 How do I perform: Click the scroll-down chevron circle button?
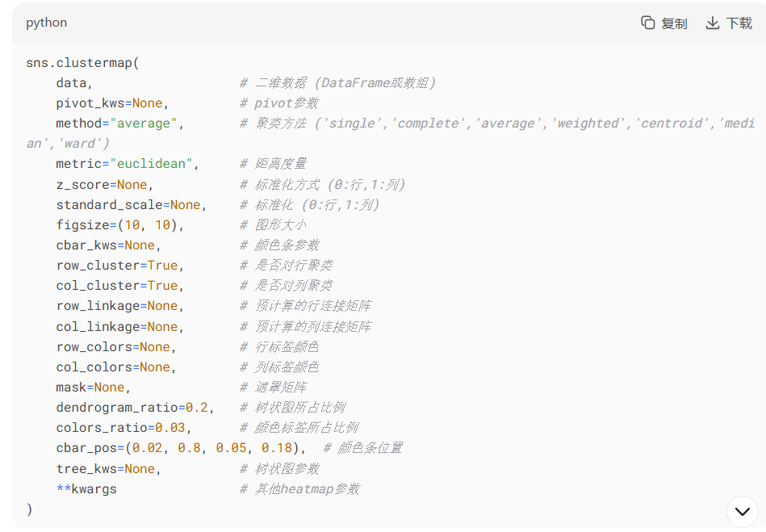tap(743, 511)
